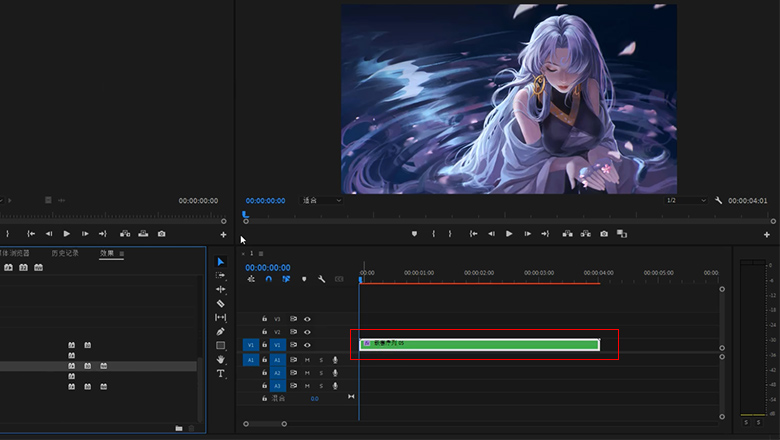Open playback resolution 1/2 dropdown

686,200
